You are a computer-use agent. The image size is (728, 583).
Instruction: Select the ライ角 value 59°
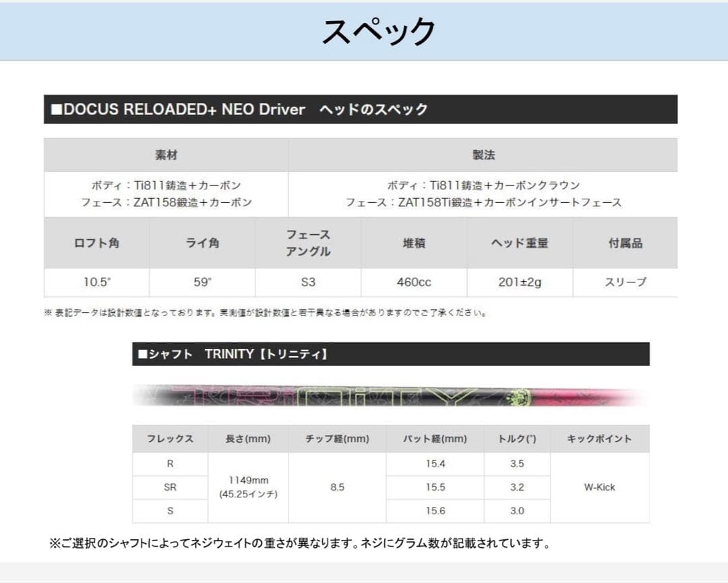coord(202,282)
